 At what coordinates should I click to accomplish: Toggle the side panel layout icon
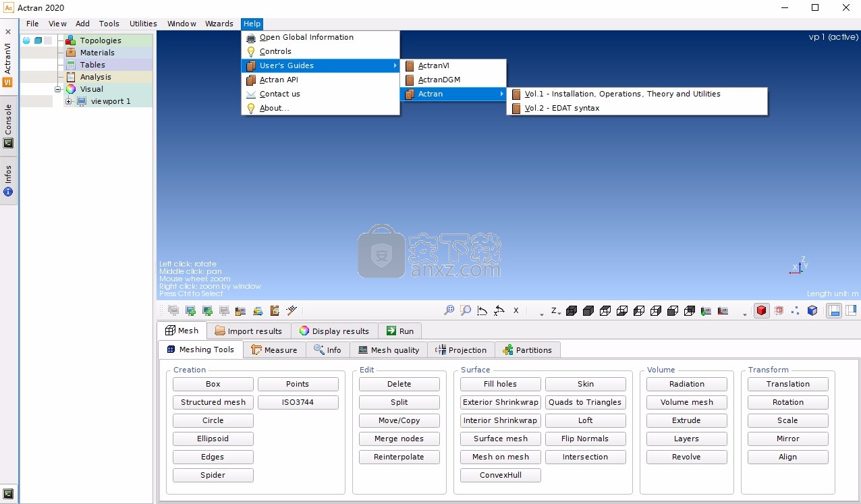[x=851, y=310]
